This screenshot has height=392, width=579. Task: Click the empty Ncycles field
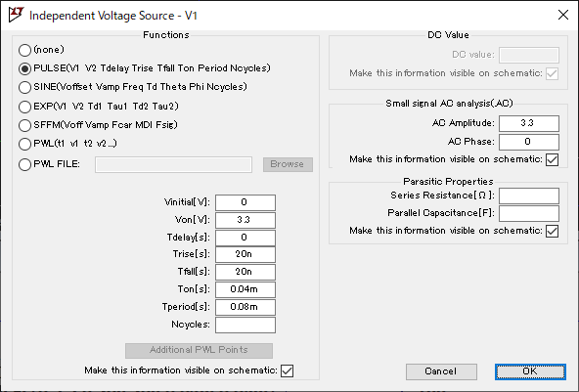click(x=245, y=325)
